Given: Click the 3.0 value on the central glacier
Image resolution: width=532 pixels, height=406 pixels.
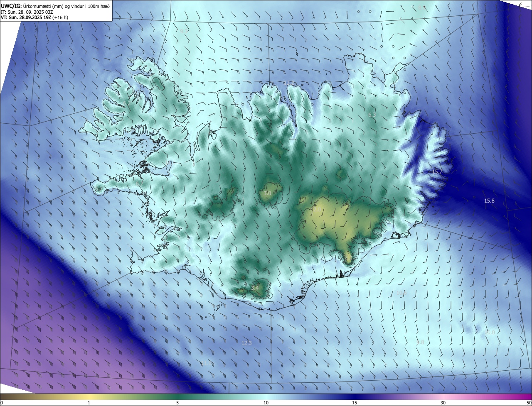Looking at the screenshot, I should point(267,193).
